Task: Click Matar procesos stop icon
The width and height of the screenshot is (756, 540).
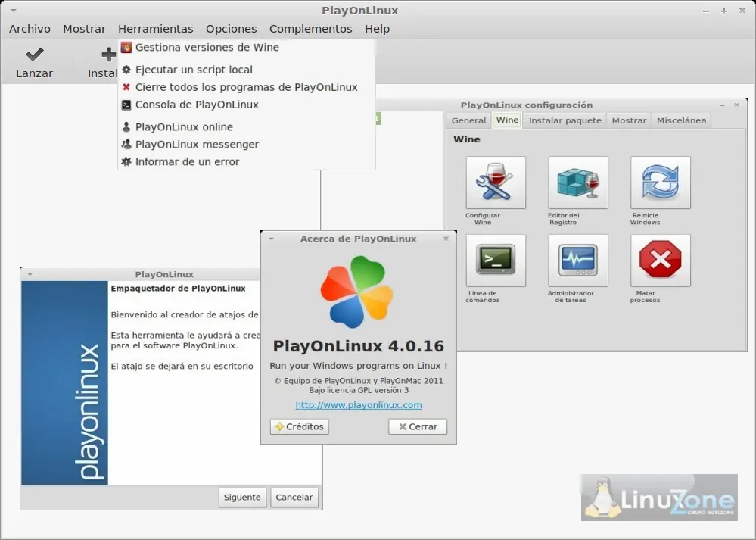Action: tap(660, 261)
